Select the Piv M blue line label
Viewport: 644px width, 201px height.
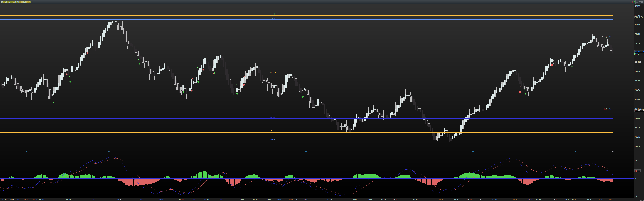pyautogui.click(x=273, y=117)
